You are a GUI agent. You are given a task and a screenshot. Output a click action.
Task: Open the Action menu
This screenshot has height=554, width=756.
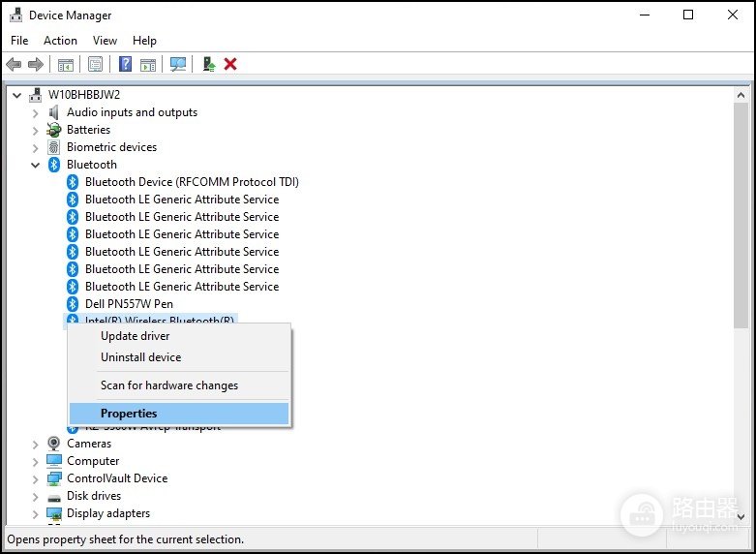point(60,41)
